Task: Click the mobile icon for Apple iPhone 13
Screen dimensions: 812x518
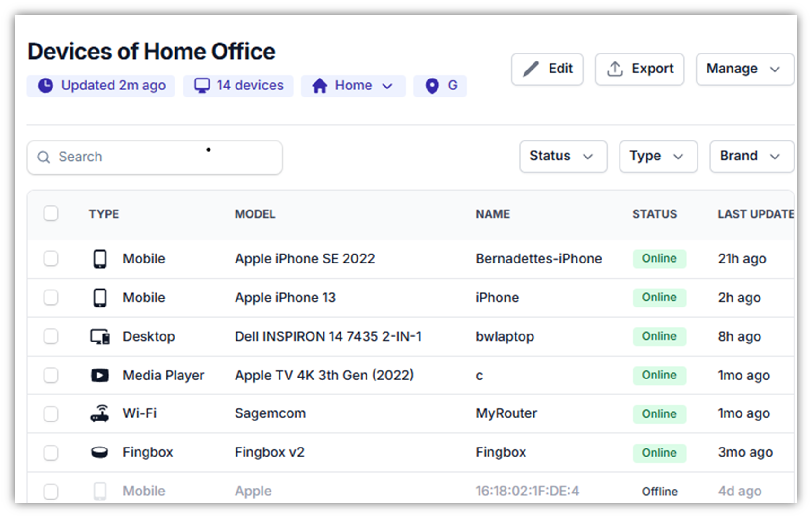Action: coord(100,298)
